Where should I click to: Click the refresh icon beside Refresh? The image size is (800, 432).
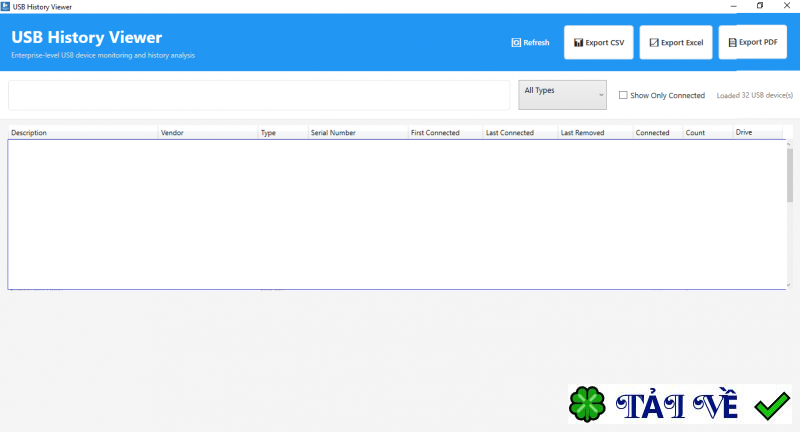516,42
